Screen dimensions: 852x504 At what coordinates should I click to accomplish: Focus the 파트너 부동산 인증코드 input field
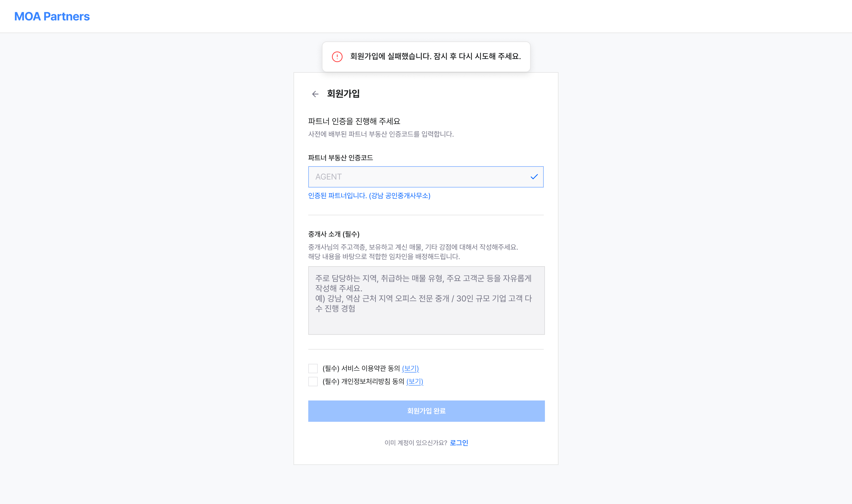click(x=418, y=177)
